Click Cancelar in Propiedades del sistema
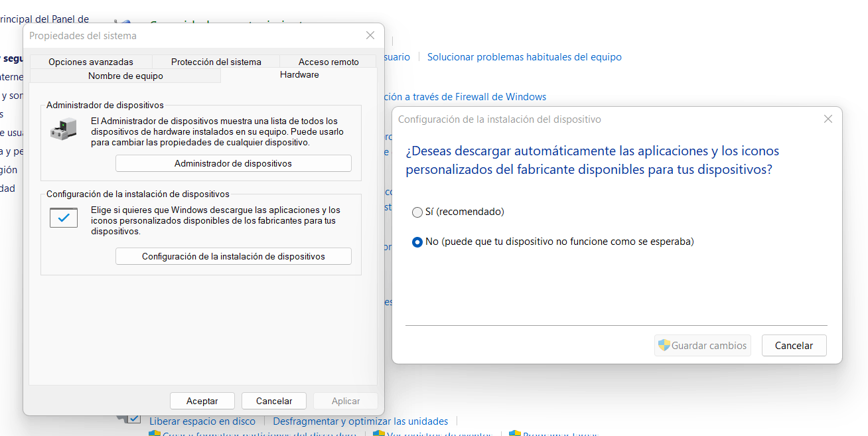This screenshot has width=868, height=436. coord(274,401)
